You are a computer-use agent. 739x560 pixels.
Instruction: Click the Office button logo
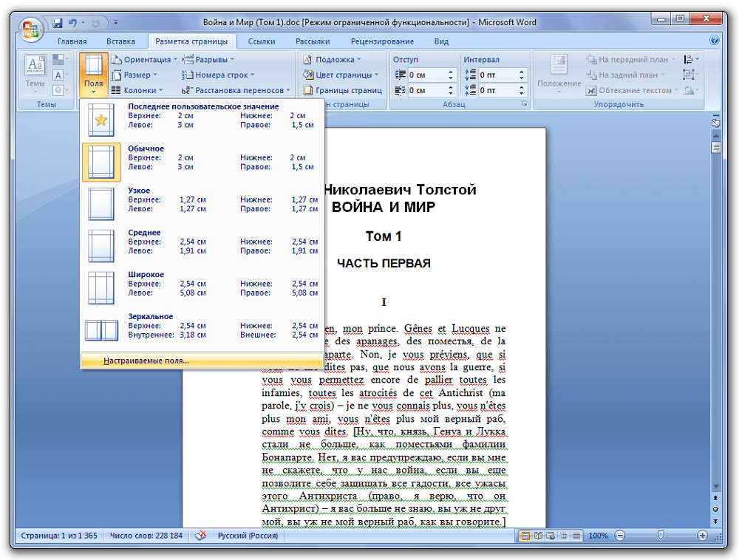click(x=31, y=30)
